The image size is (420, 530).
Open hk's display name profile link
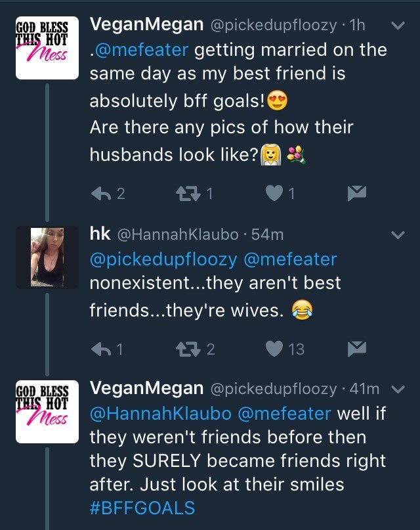(x=100, y=233)
